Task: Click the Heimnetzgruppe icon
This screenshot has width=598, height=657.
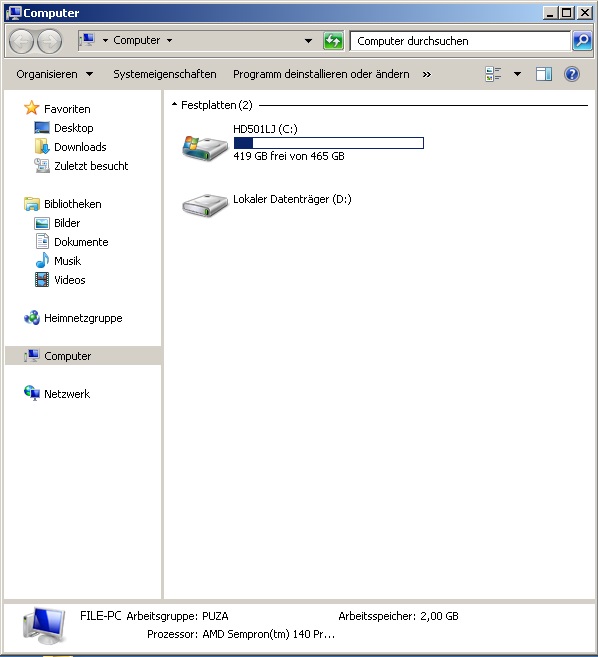Action: 32,318
